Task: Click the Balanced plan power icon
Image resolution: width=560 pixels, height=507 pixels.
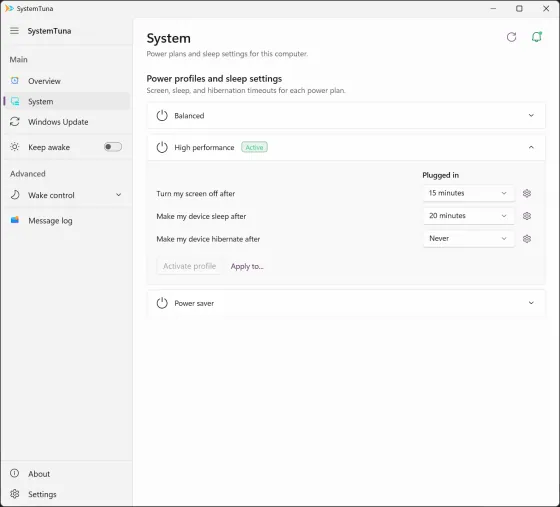Action: (x=162, y=115)
